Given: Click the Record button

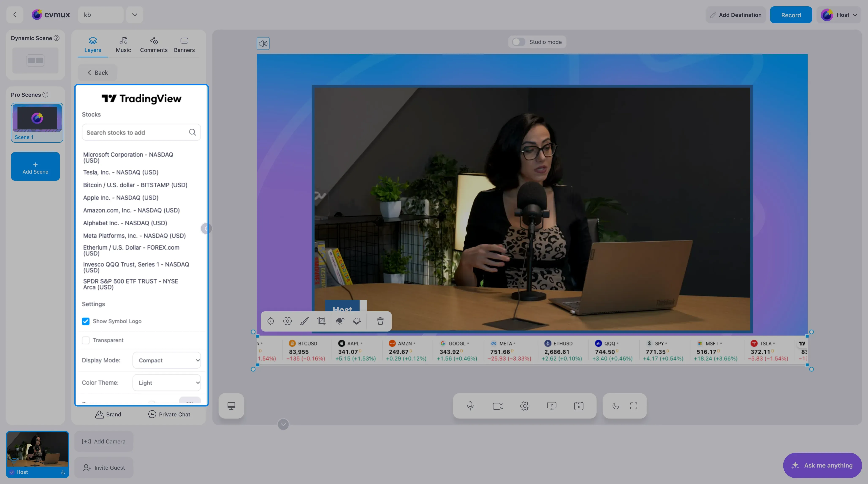Looking at the screenshot, I should (x=791, y=15).
